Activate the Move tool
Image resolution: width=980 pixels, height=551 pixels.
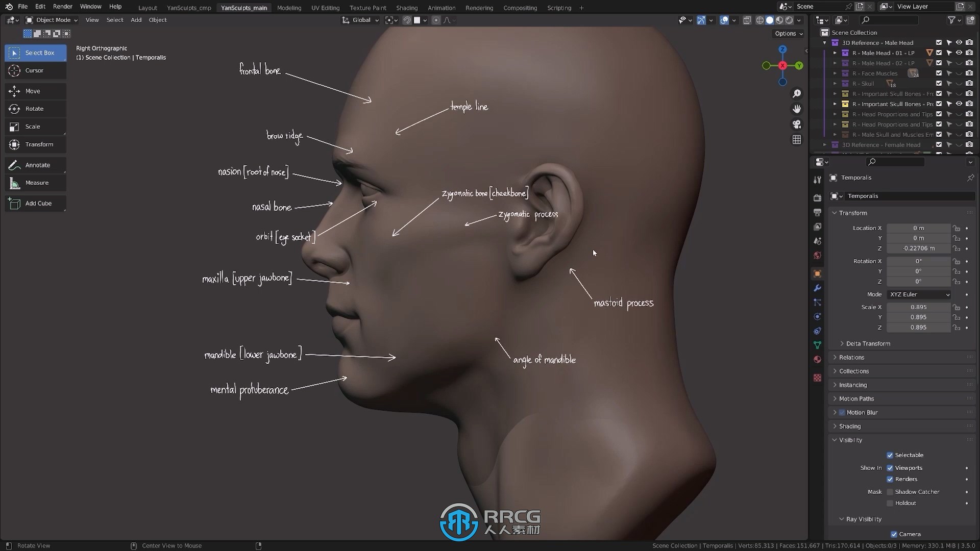point(35,91)
